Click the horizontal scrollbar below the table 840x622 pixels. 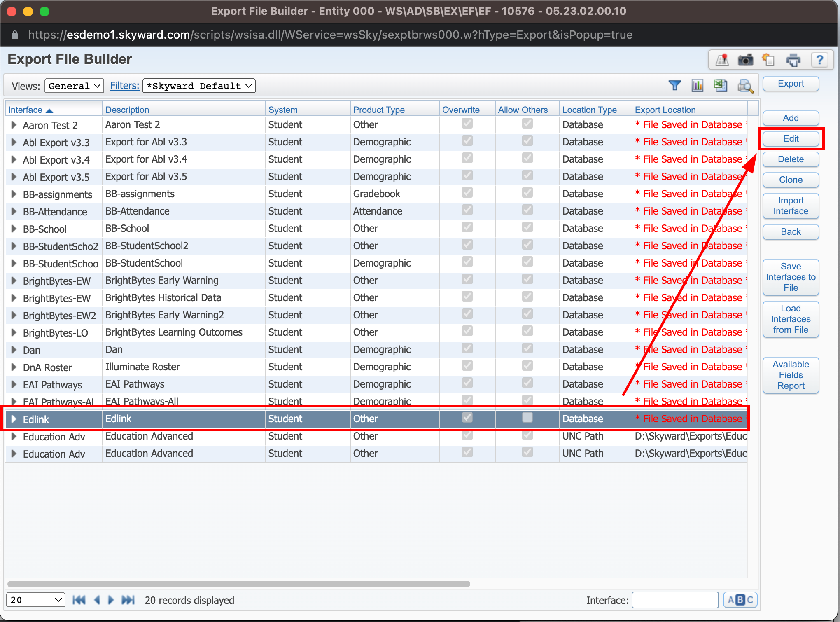(x=239, y=584)
